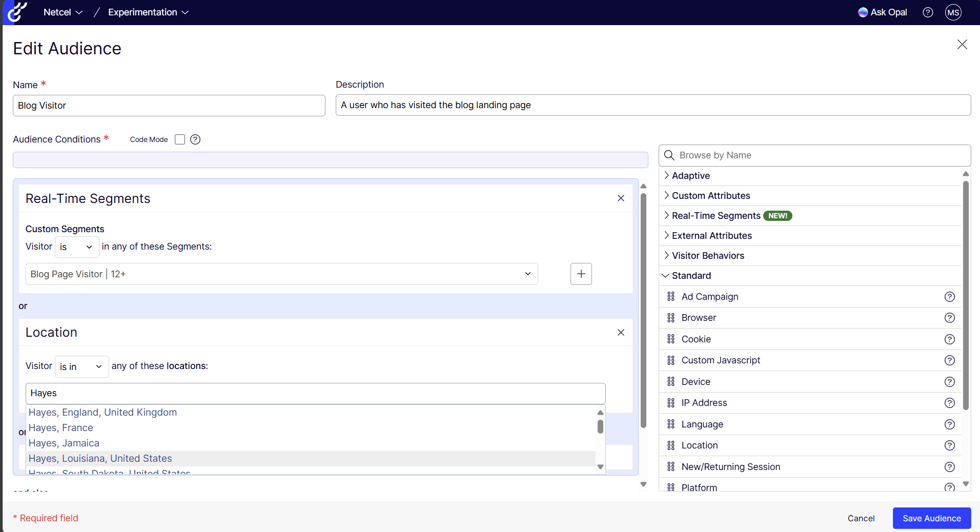Open help icon in top bar

[927, 12]
